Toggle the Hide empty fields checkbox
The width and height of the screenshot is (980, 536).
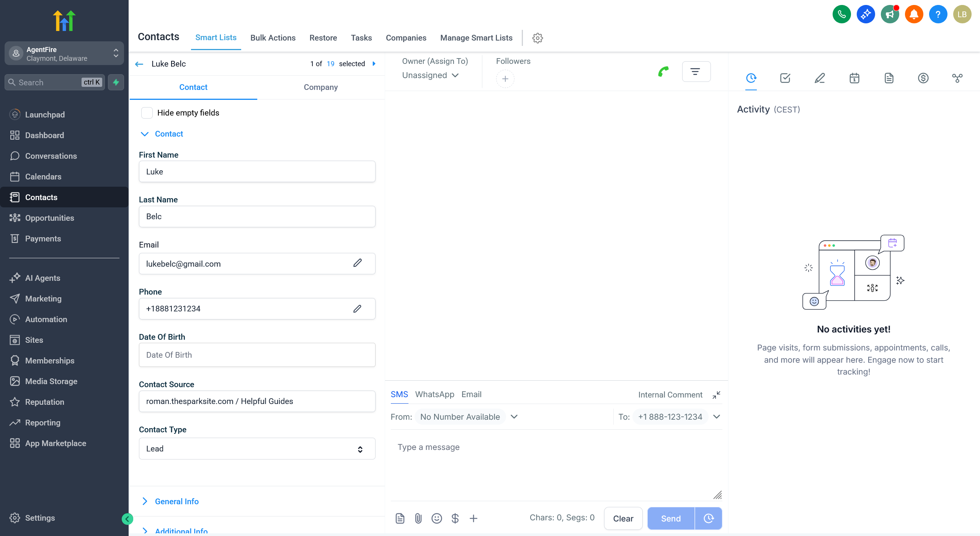click(147, 113)
